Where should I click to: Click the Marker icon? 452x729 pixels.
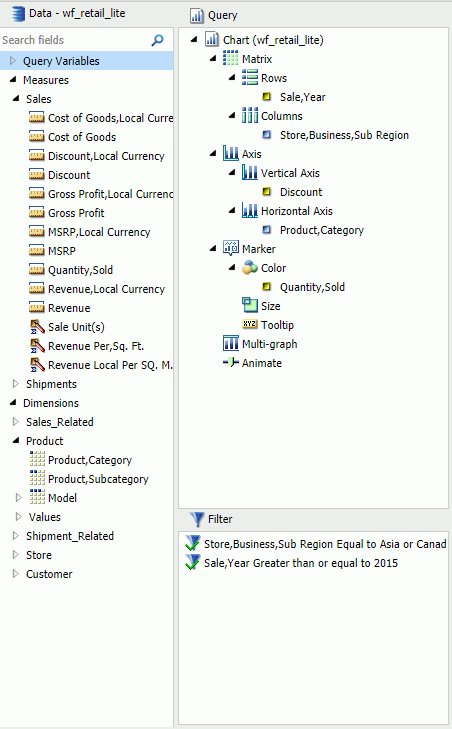coord(231,248)
